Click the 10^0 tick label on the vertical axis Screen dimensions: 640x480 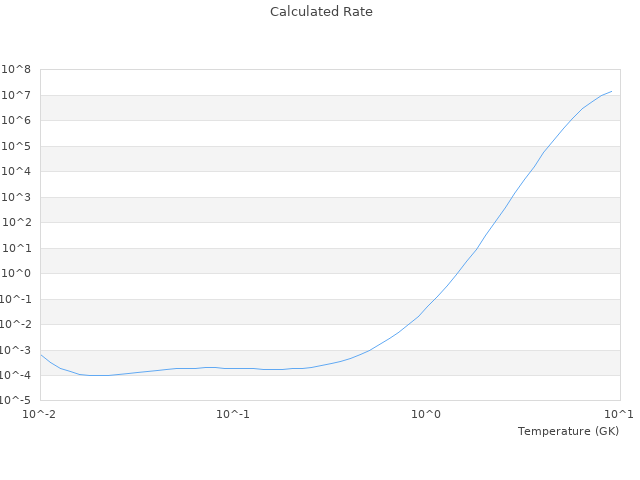(16, 274)
